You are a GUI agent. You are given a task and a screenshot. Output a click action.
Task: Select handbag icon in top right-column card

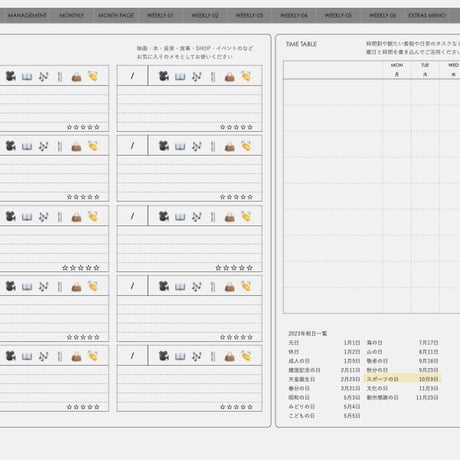point(229,77)
